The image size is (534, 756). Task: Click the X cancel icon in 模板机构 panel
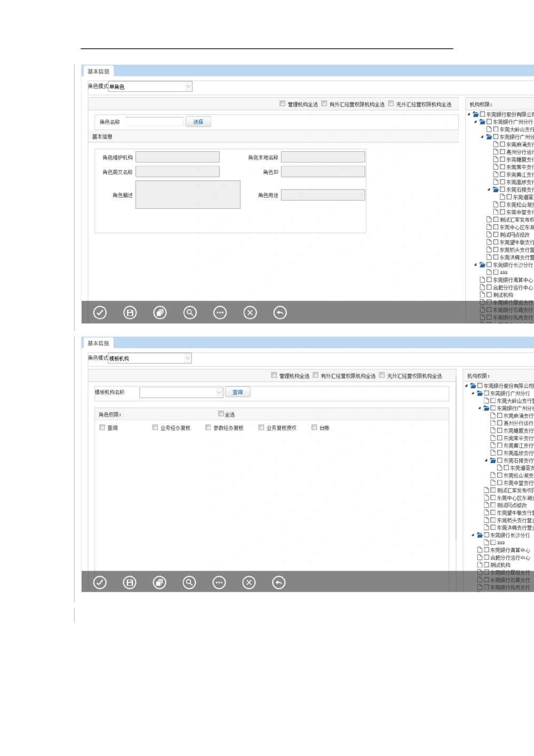(249, 582)
